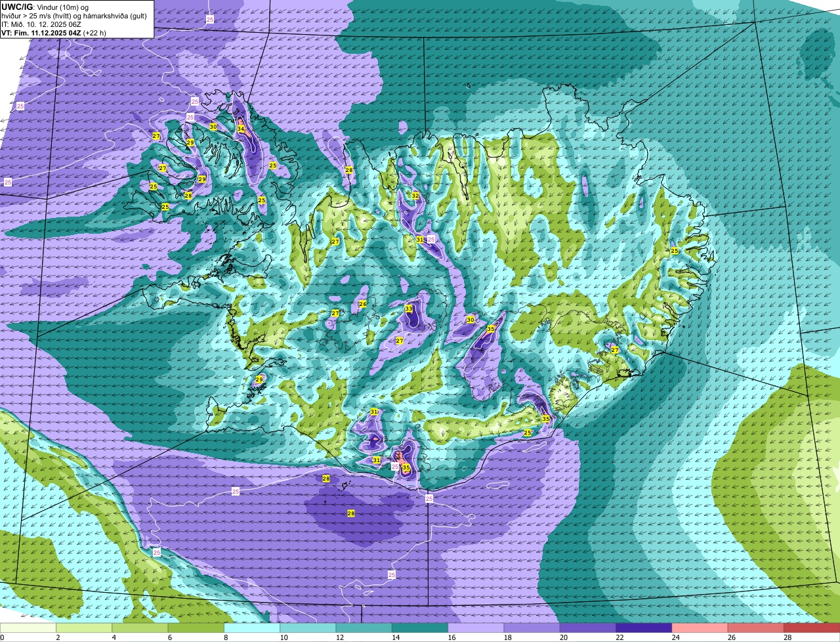
Task: Click the valid time 'VT: Fim. 11.12.2025 04Z (+22 h)'
Action: click(x=54, y=32)
